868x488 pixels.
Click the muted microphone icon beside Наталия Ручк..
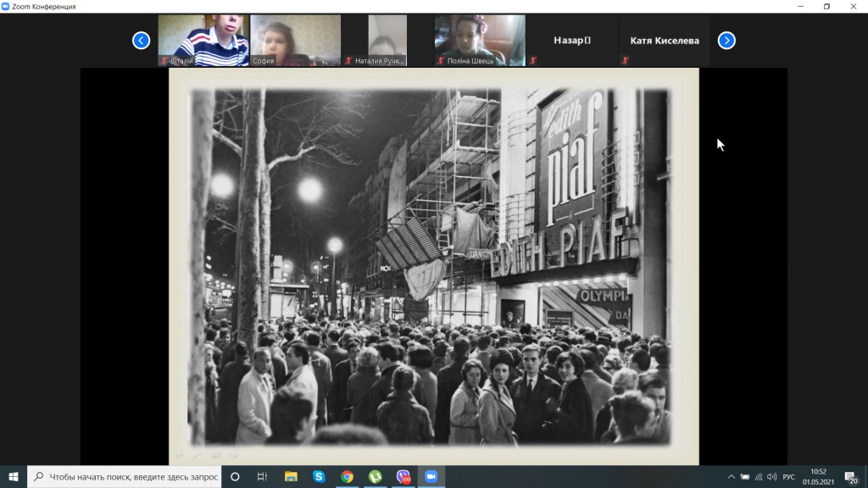pyautogui.click(x=348, y=61)
